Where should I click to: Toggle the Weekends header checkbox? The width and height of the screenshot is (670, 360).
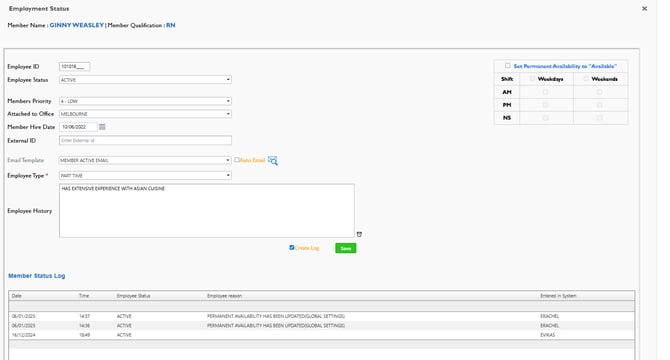[586, 79]
